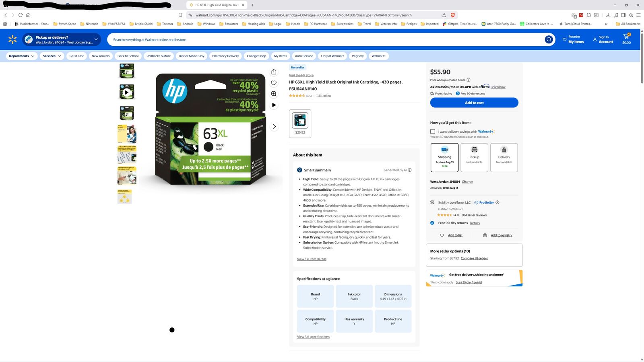644x362 pixels.
Task: Select the Shipping fulfillment option
Action: (x=444, y=158)
